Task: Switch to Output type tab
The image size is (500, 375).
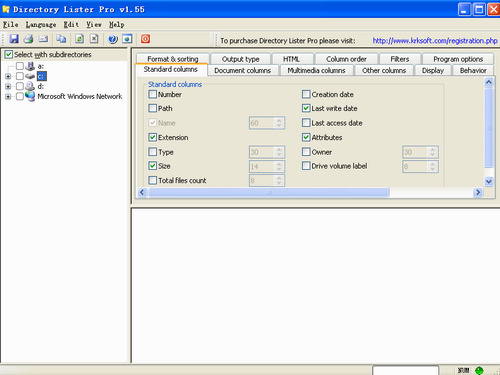Action: click(x=241, y=59)
